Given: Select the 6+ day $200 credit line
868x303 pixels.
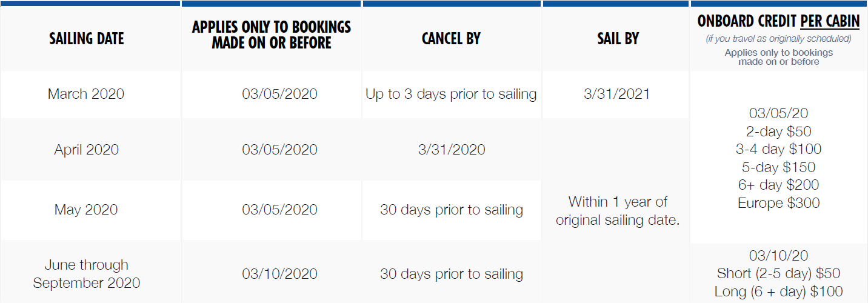Looking at the screenshot, I should coord(778,185).
